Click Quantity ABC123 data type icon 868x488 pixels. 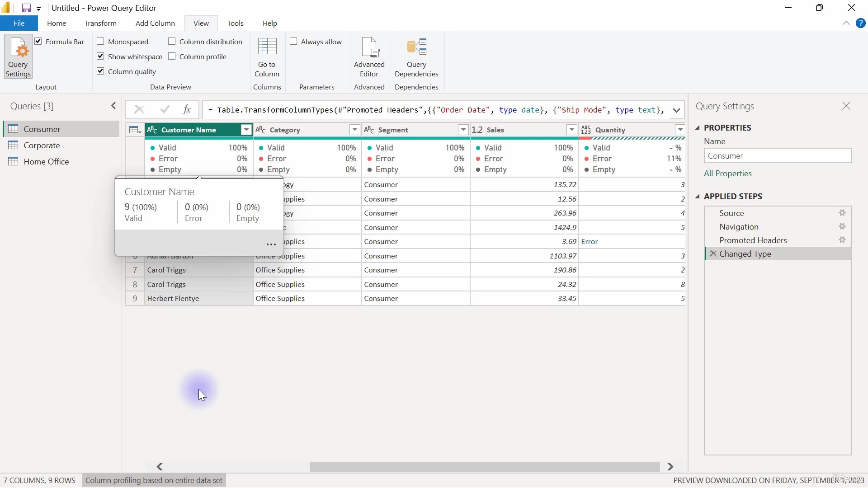[586, 130]
